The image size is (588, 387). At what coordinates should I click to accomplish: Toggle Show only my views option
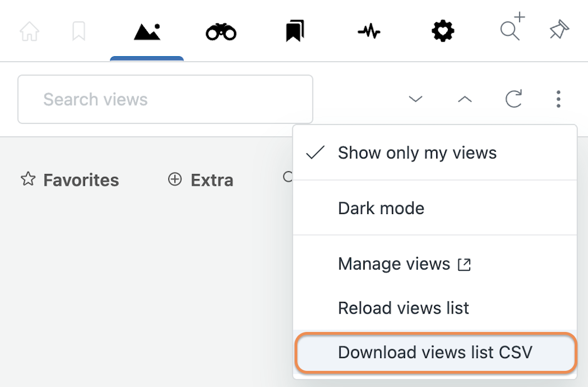[417, 153]
